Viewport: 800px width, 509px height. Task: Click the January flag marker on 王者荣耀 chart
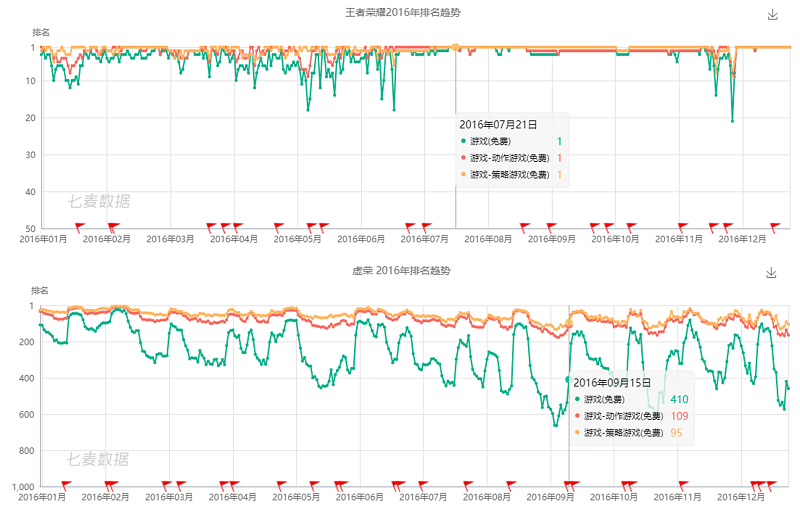80,227
